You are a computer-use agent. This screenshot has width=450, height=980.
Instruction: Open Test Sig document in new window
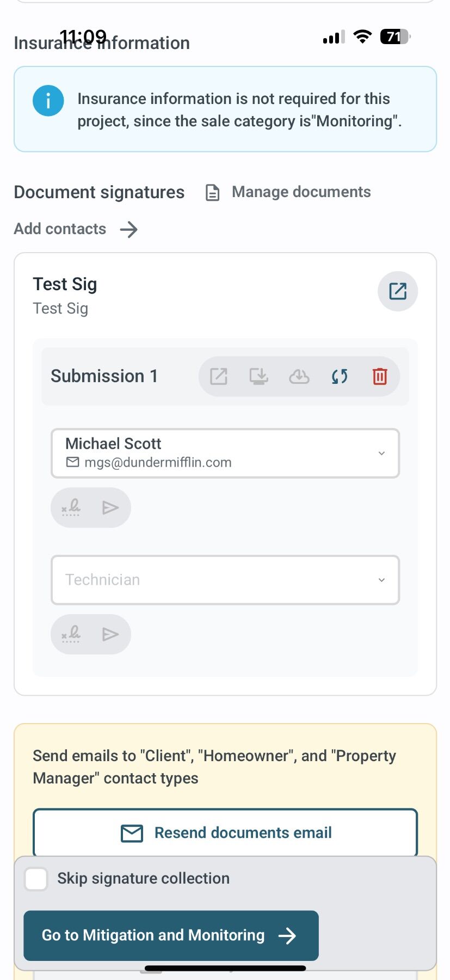click(397, 291)
